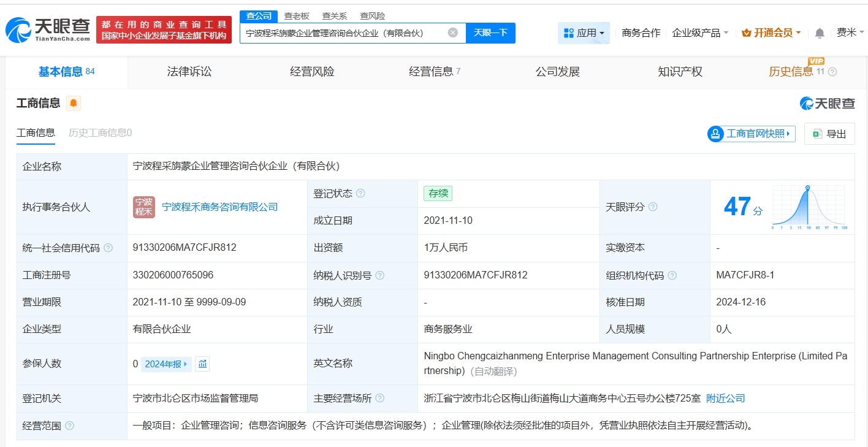This screenshot has height=447, width=868.
Task: Open the notification bell in the top bar
Action: pos(820,32)
